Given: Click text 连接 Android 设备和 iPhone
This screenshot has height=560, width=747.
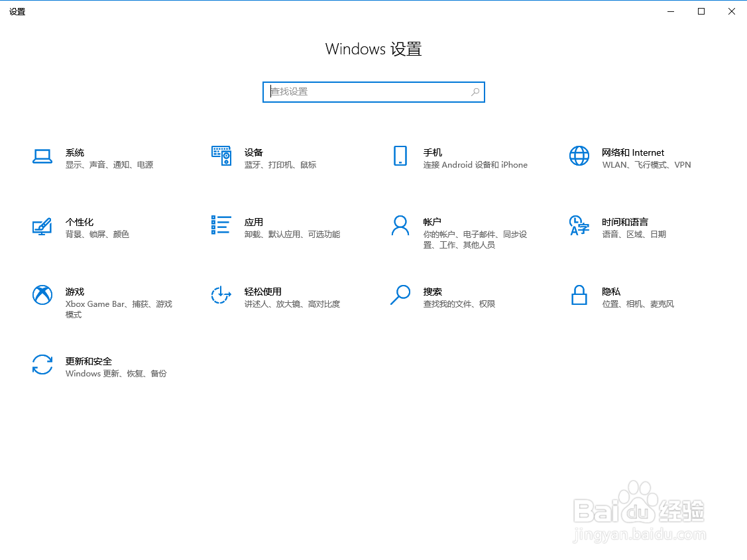Looking at the screenshot, I should (475, 165).
